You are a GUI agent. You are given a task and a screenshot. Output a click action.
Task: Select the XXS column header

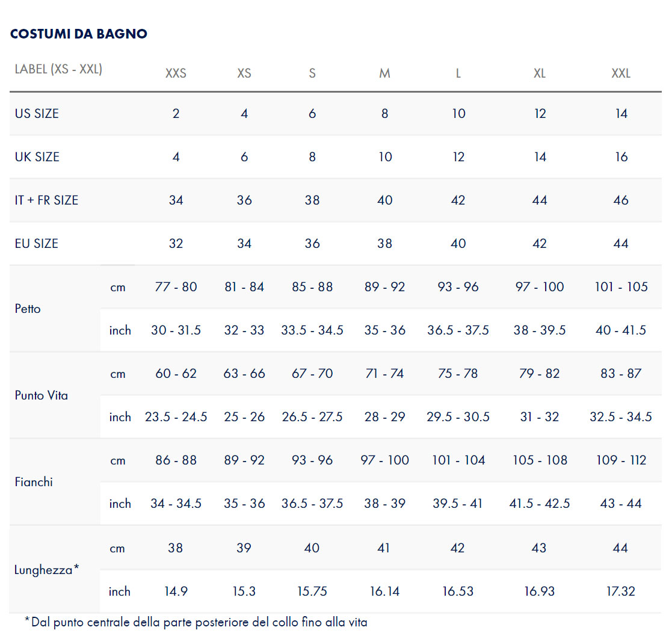pyautogui.click(x=176, y=73)
